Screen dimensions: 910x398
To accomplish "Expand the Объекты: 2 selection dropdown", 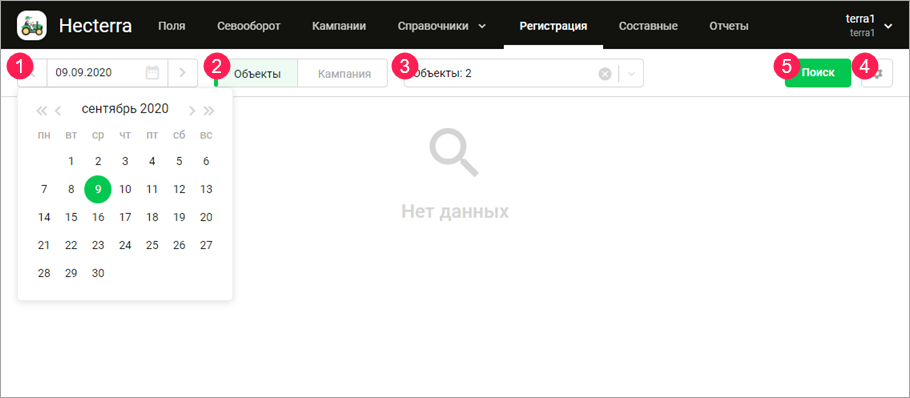I will 632,74.
